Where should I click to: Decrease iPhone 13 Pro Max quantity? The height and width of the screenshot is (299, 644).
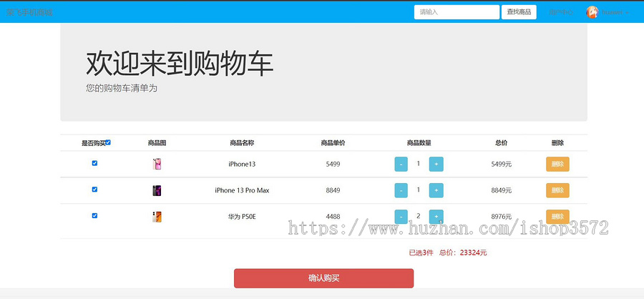[x=401, y=190]
